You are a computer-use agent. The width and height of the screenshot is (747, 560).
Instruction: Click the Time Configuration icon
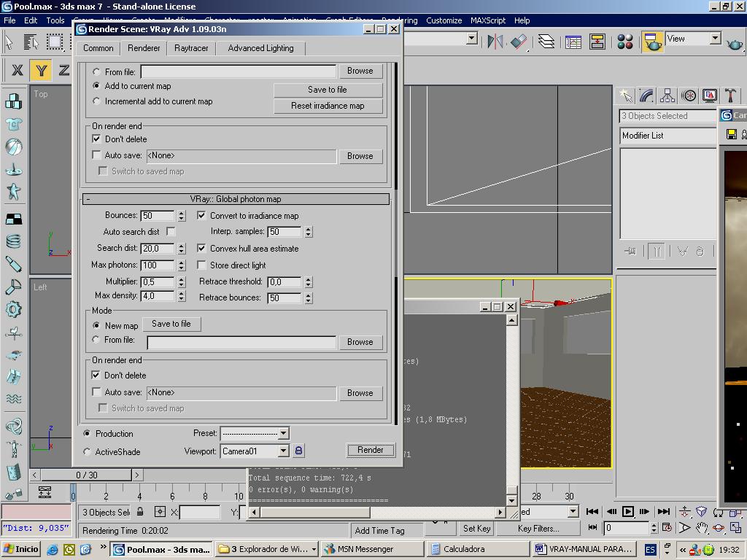(x=667, y=528)
